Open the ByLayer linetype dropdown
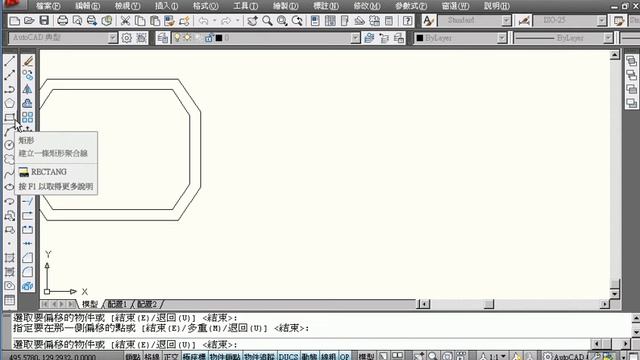 point(608,38)
